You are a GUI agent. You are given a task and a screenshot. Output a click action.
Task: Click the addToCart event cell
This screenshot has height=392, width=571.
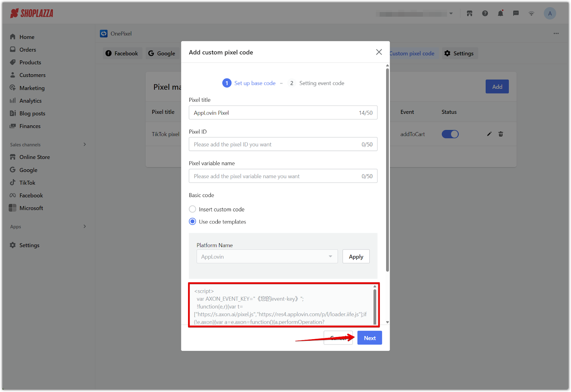(x=413, y=134)
